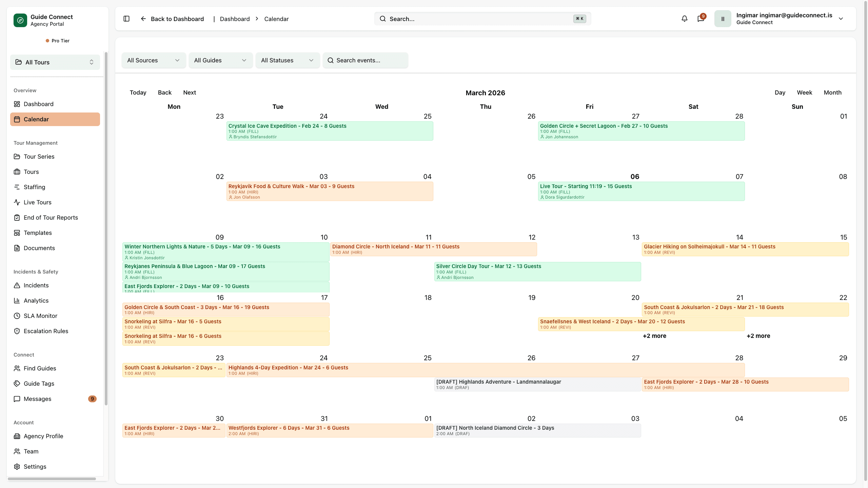The image size is (868, 488).
Task: Open End of Tour Reports
Action: click(x=51, y=218)
